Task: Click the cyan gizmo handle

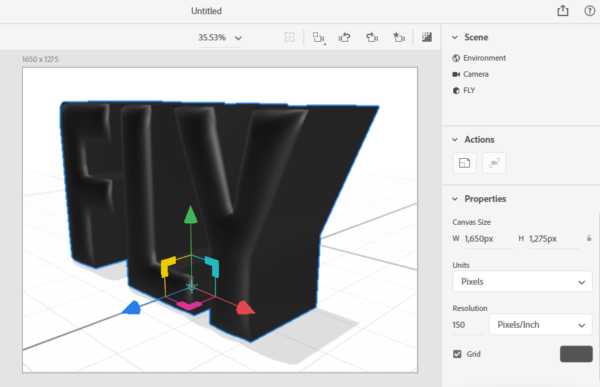Action: pyautogui.click(x=213, y=267)
